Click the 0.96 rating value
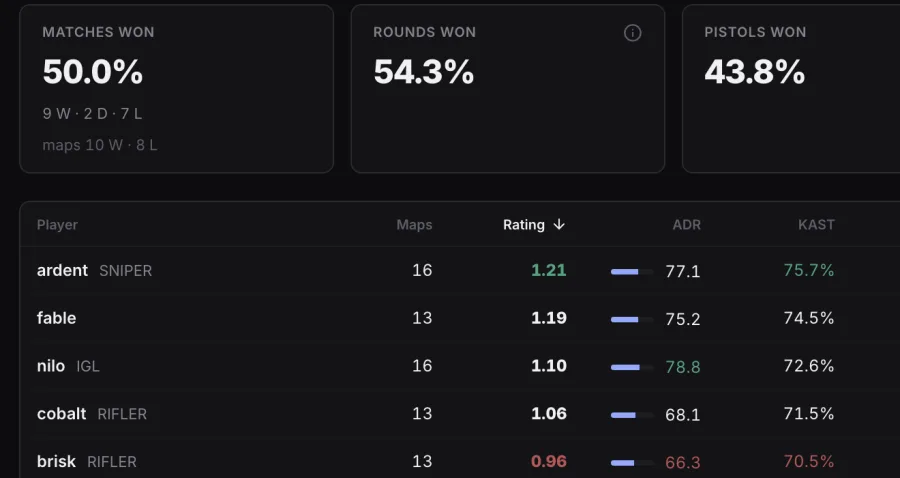 549,461
